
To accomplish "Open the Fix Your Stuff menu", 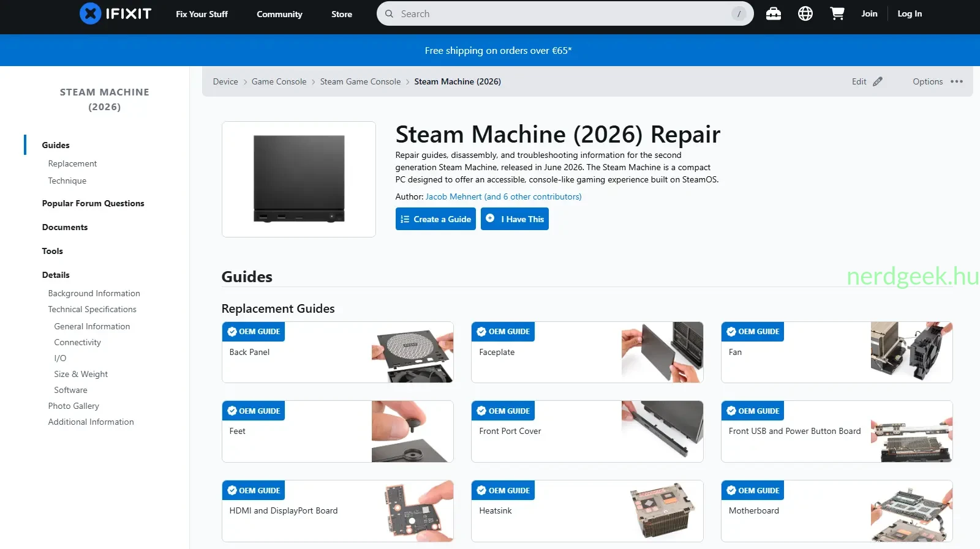I will pos(202,14).
